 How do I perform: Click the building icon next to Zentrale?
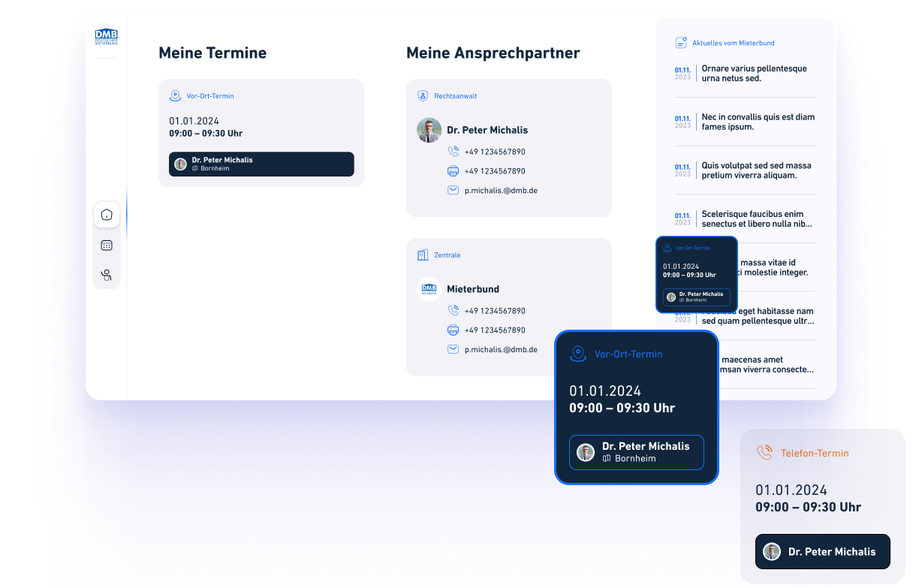tap(423, 255)
